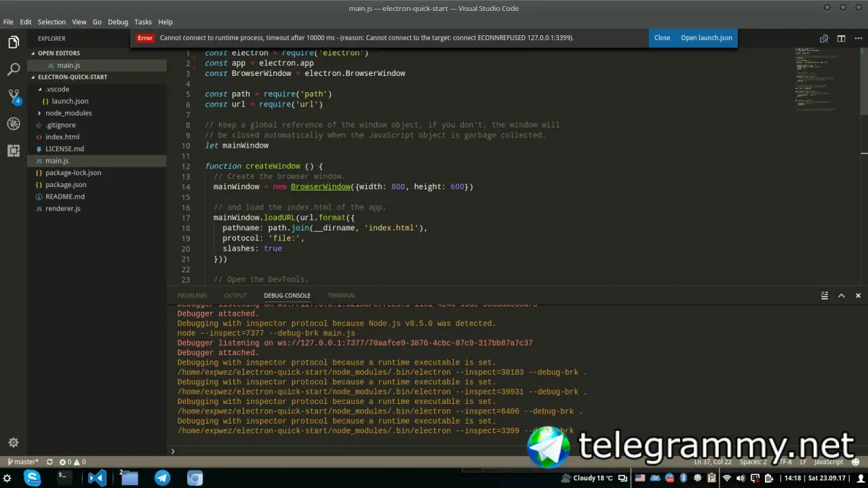Open the Explorer view in activity bar
Image resolution: width=868 pixels, height=488 pixels.
14,42
